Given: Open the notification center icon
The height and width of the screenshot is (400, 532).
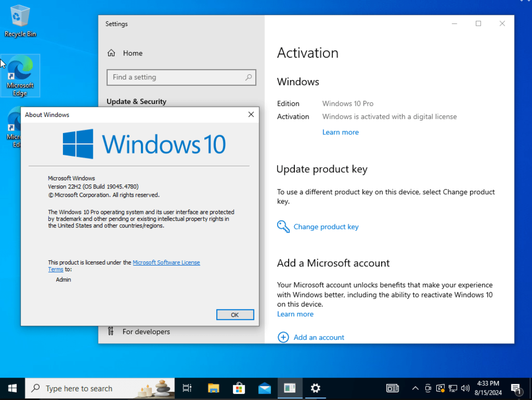Looking at the screenshot, I should pyautogui.click(x=516, y=389).
